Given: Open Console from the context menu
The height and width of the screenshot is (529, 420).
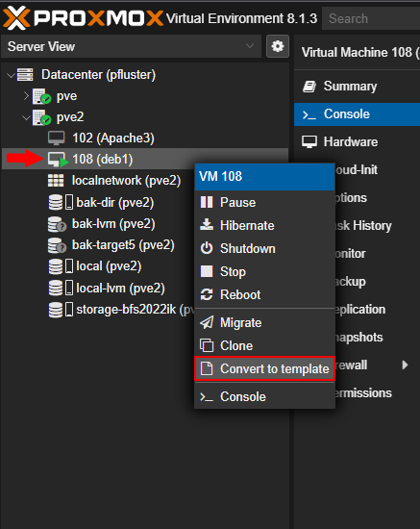Looking at the screenshot, I should (x=264, y=396).
